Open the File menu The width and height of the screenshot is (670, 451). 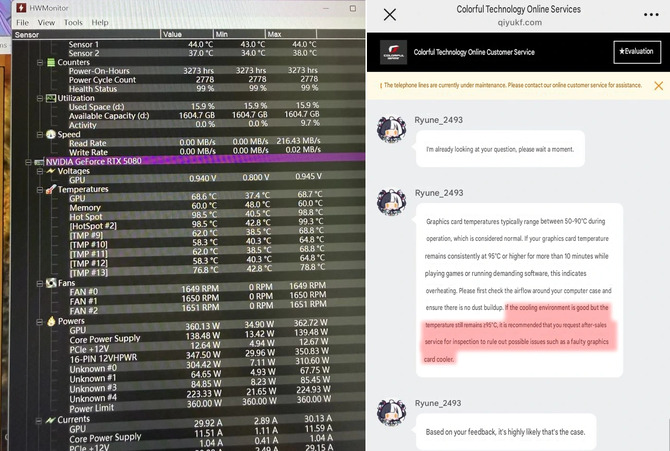(x=22, y=23)
